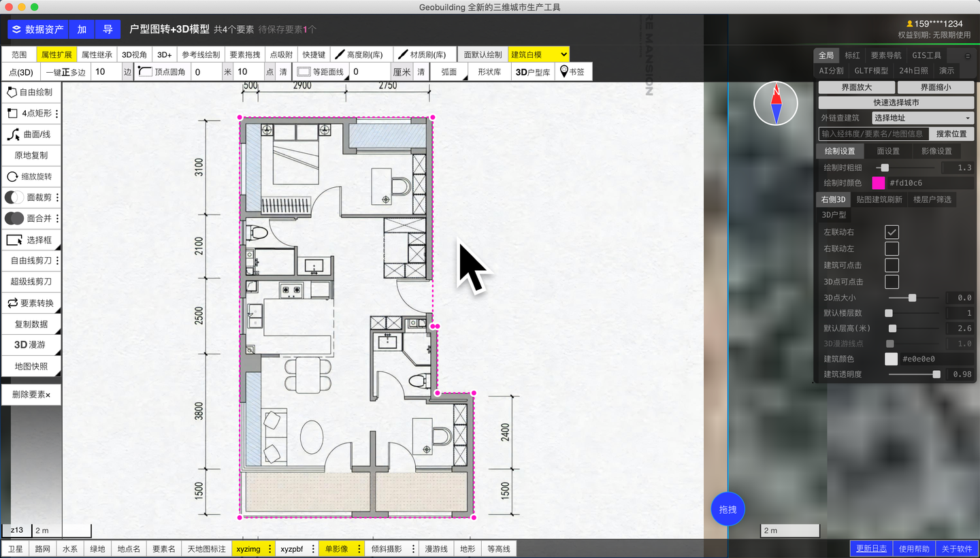Click the 绘制时颜色 magenta swatch
980x558 pixels.
coord(879,183)
